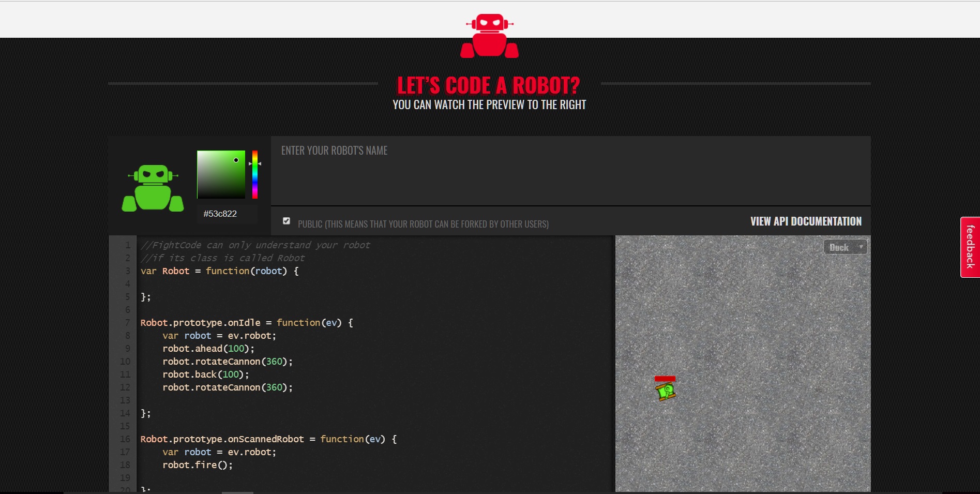Click code line 'robot.ahead(100);'
The width and height of the screenshot is (980, 494).
208,349
